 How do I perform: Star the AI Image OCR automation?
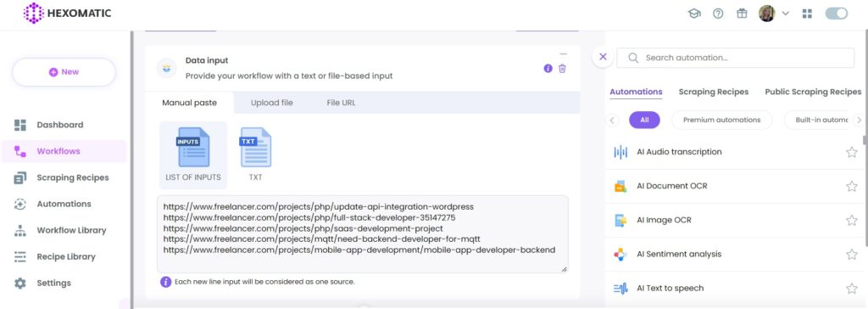click(851, 220)
